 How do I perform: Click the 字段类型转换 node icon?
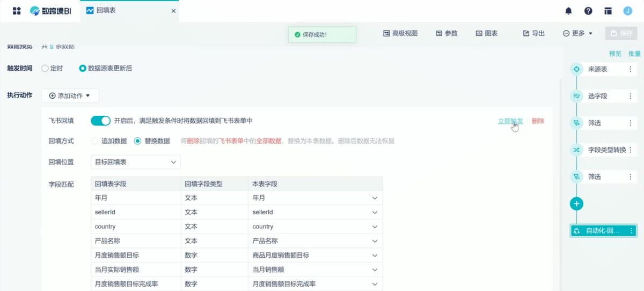click(576, 150)
